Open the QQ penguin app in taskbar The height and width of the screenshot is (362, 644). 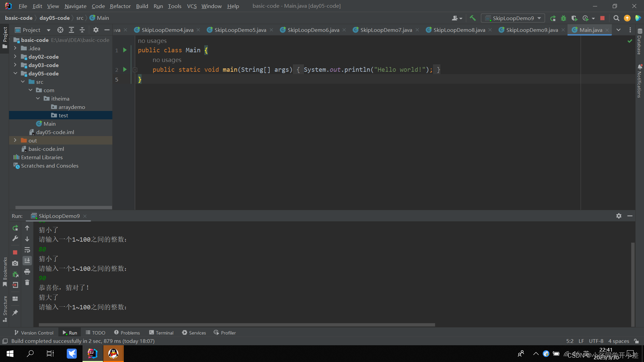(113, 353)
